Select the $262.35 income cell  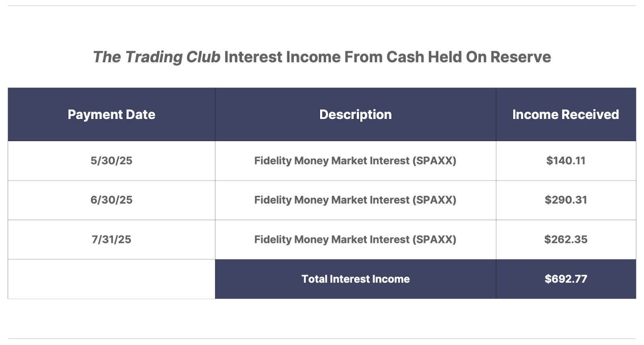(566, 240)
